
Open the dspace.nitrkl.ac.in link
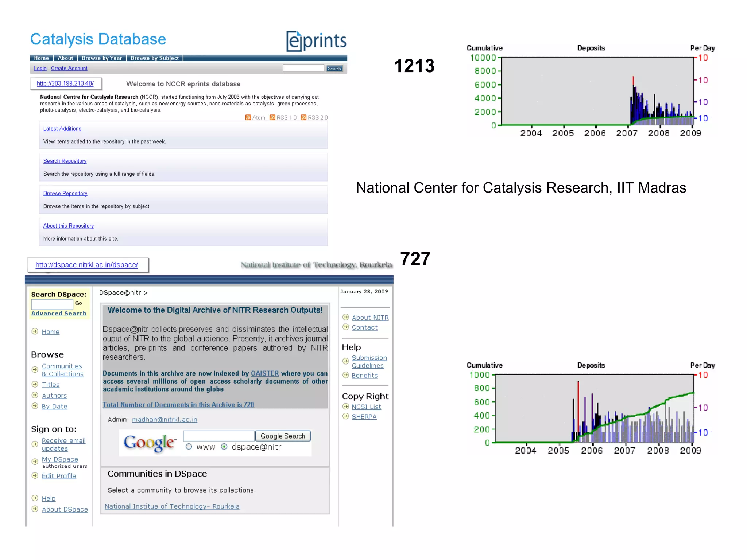coord(87,265)
